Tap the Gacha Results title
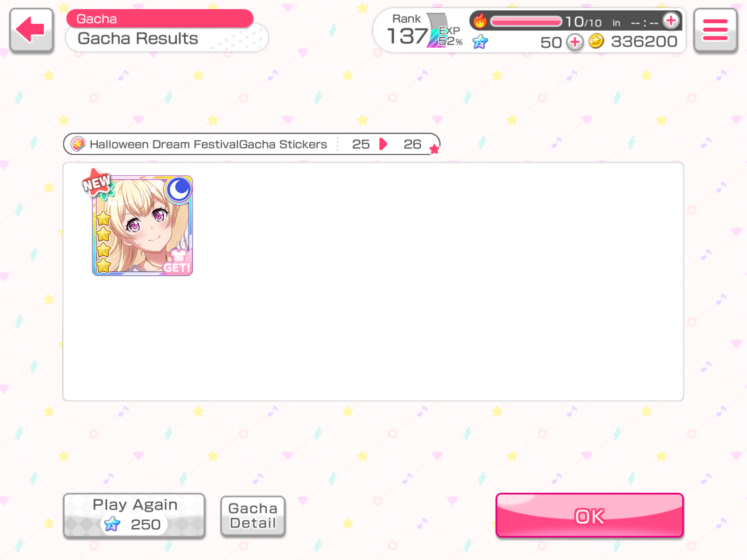The width and height of the screenshot is (747, 560). coord(138,38)
